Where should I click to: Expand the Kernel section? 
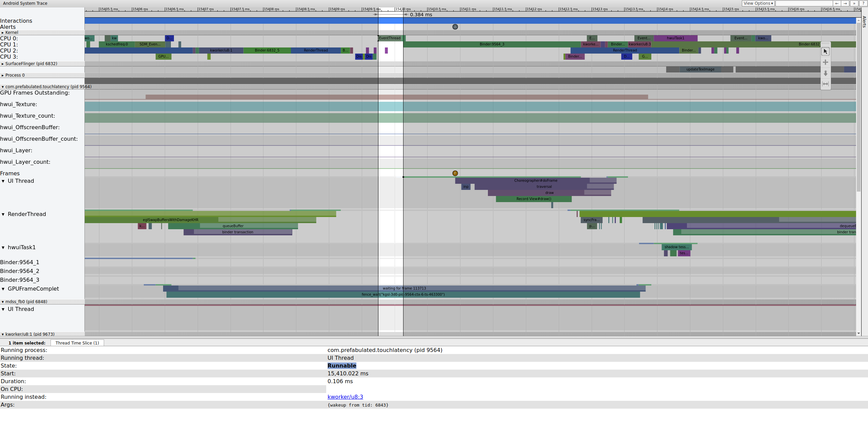pyautogui.click(x=3, y=33)
